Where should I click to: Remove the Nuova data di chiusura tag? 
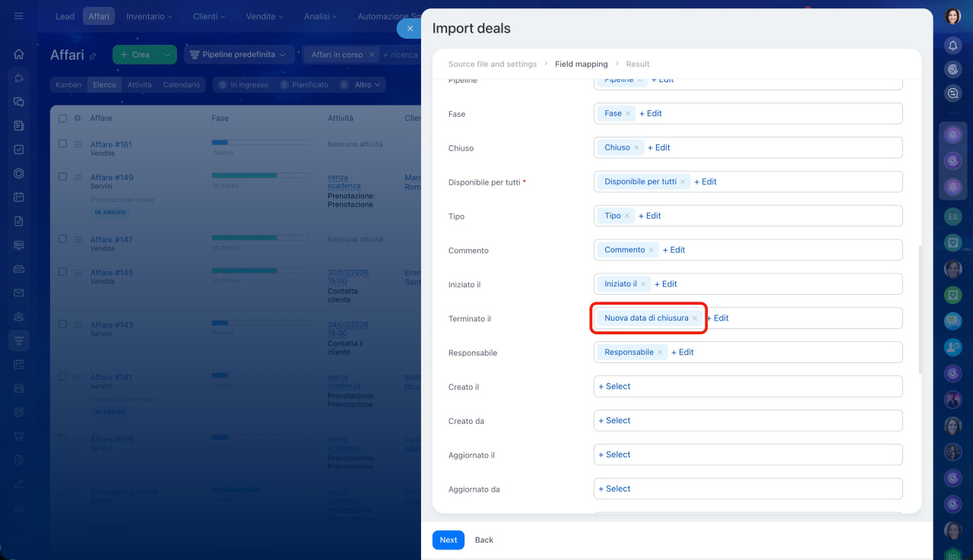[695, 318]
